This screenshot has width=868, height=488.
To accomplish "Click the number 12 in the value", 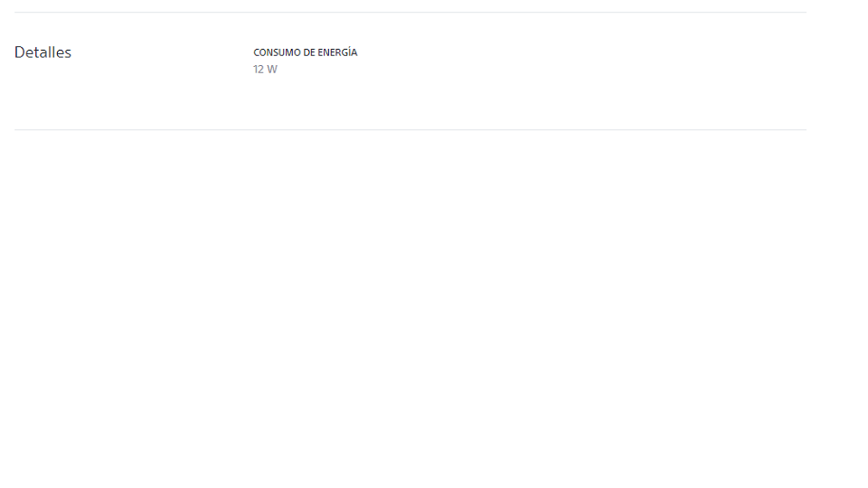I will click(259, 70).
